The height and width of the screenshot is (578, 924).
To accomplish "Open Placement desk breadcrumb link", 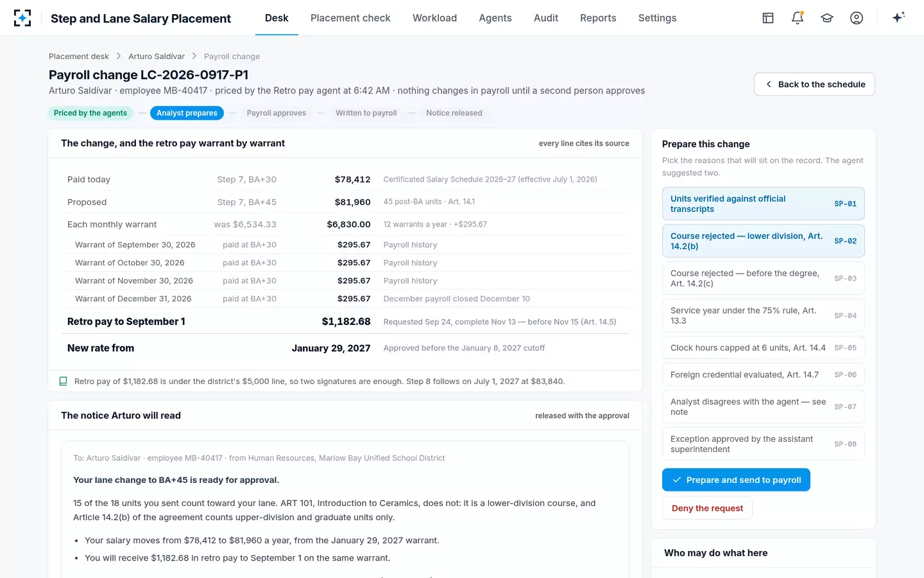I will (x=79, y=57).
